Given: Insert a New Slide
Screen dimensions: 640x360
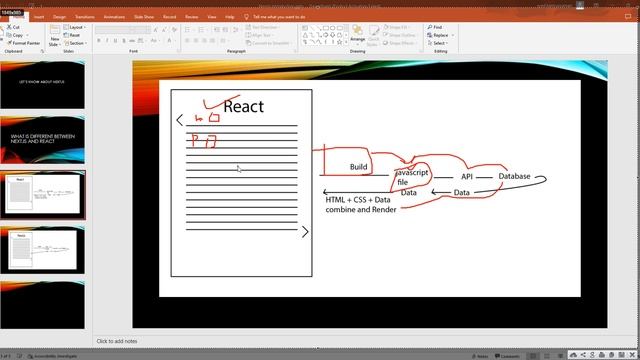Looking at the screenshot, I should pos(55,36).
